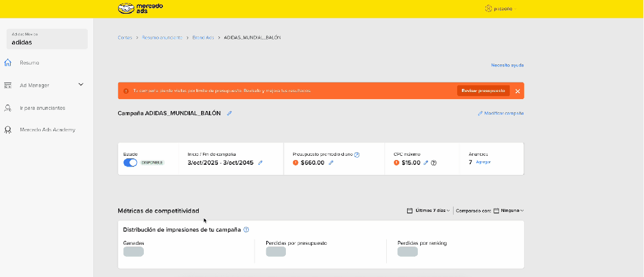This screenshot has height=277, width=644.
Task: Click the Perdidas por ranking placeholder
Action: tap(408, 251)
